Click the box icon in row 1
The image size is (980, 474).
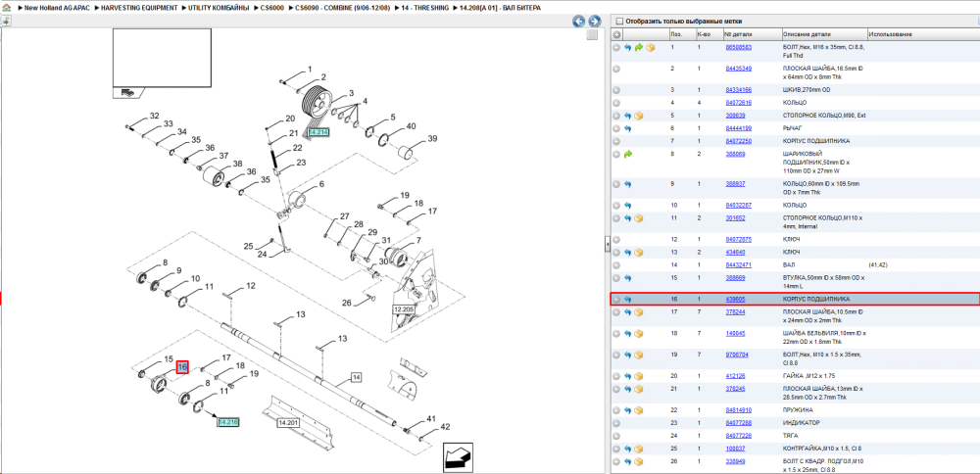650,47
